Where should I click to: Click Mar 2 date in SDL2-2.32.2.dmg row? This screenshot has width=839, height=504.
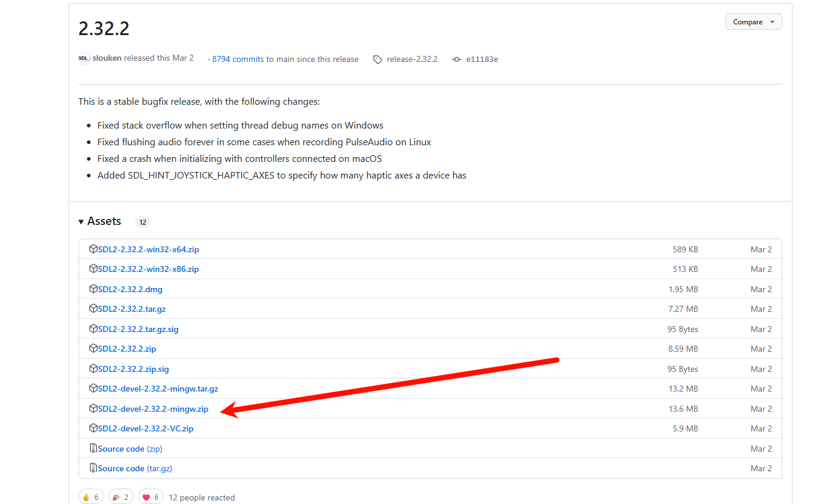point(761,289)
